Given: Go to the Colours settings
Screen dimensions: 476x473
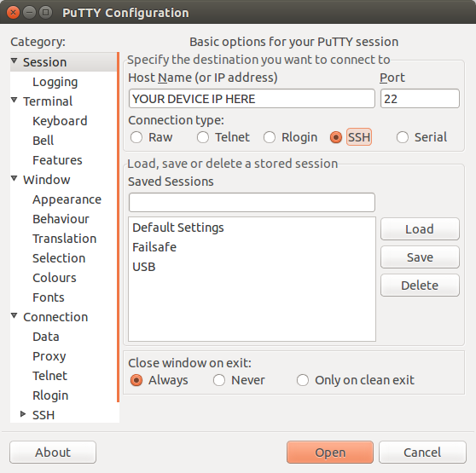Looking at the screenshot, I should click(x=55, y=278).
